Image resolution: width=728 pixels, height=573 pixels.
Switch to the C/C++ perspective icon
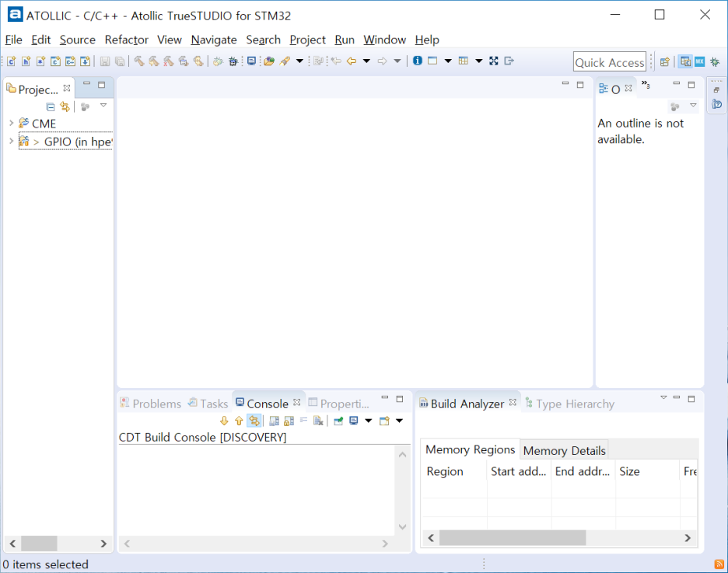coord(685,61)
